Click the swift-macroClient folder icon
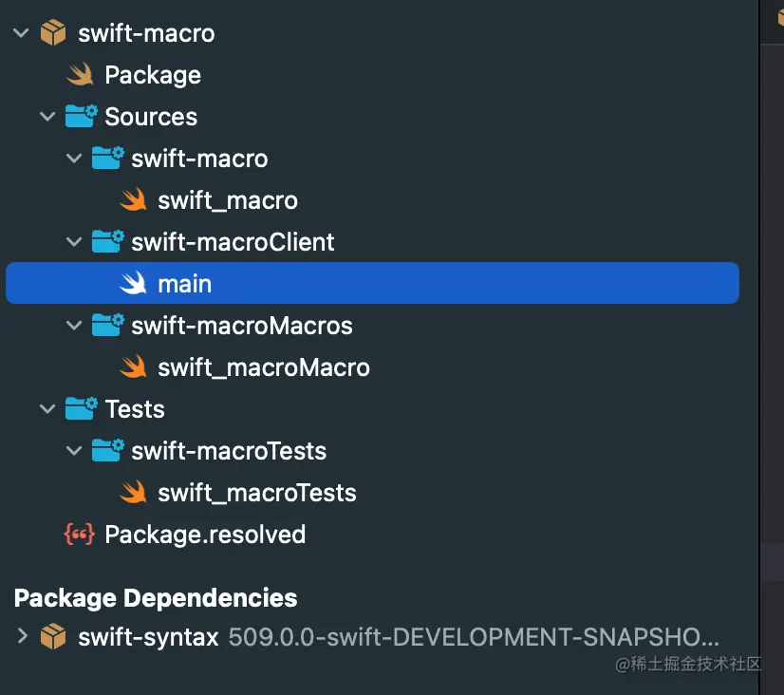This screenshot has height=695, width=784. [x=107, y=242]
